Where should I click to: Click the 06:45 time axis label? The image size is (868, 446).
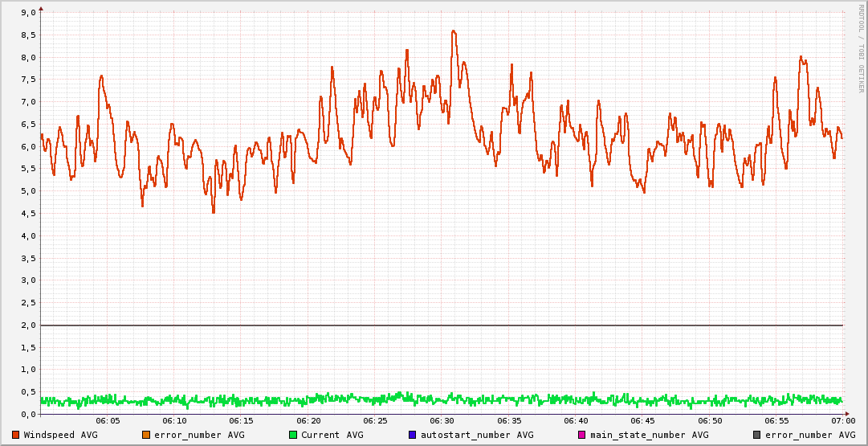click(642, 421)
